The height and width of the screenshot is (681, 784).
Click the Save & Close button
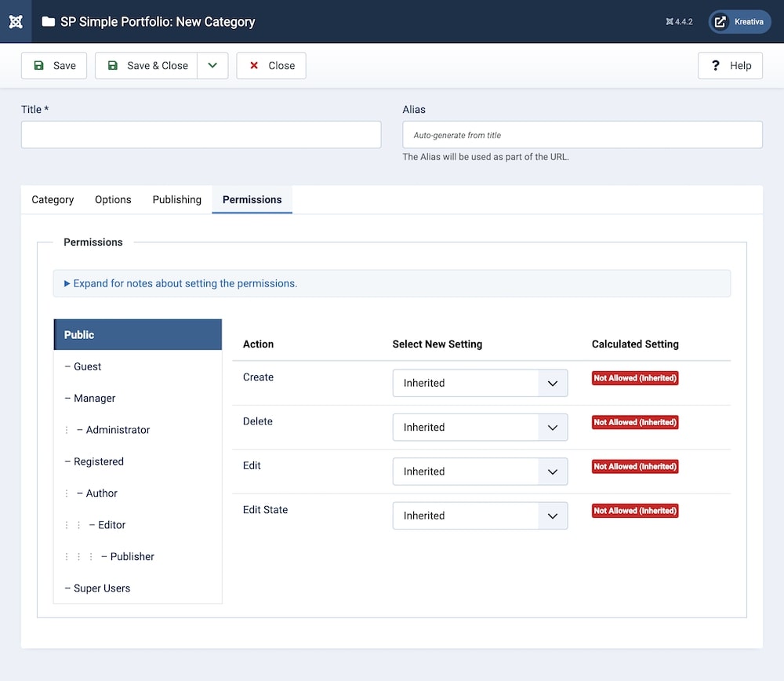tap(147, 66)
